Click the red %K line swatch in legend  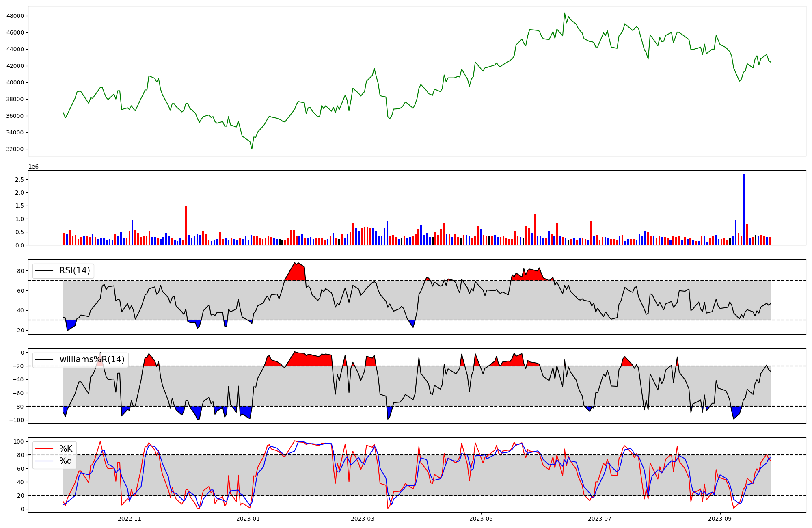point(44,449)
